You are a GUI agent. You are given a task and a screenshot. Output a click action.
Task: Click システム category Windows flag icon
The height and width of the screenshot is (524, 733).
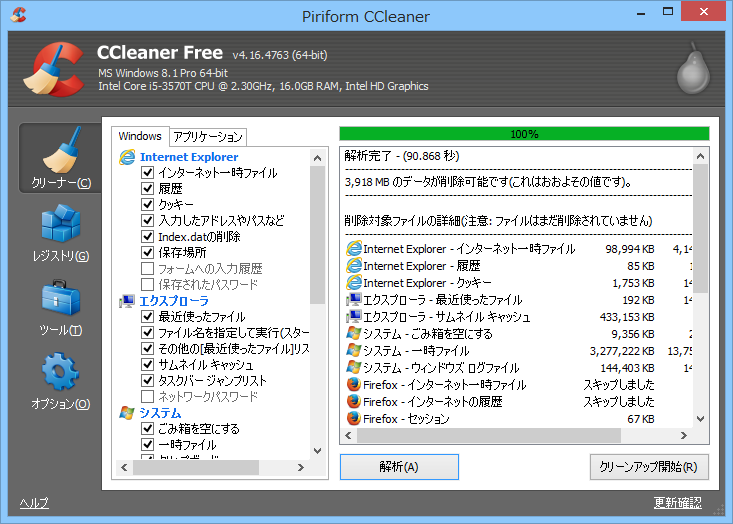pos(127,413)
